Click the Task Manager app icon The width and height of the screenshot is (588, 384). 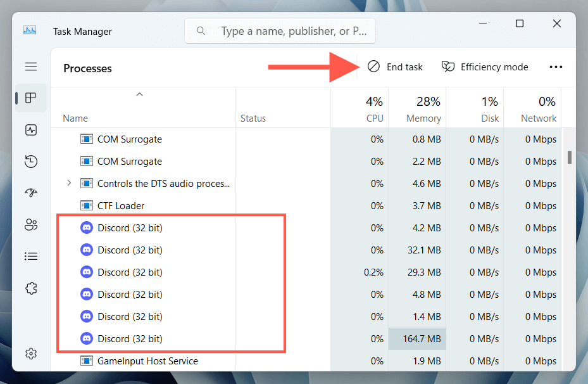[30, 30]
